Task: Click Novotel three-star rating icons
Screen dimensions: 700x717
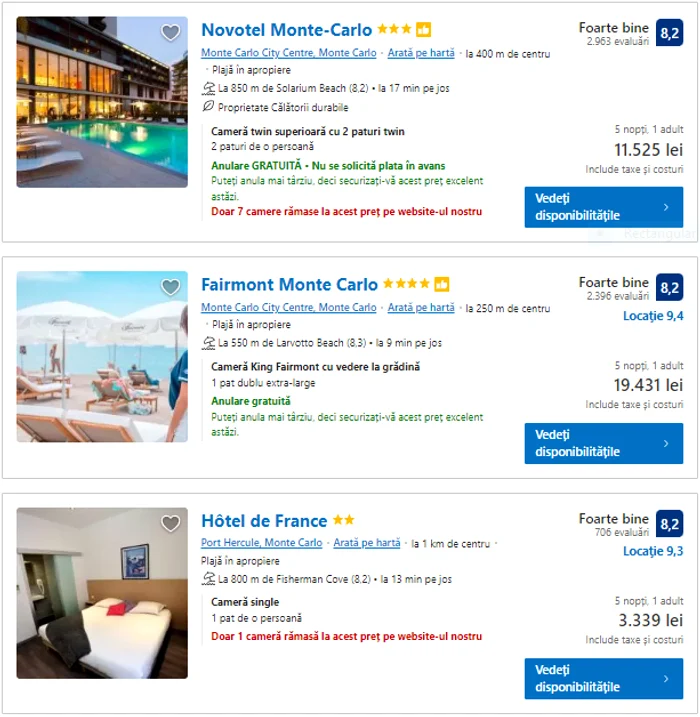Action: click(394, 30)
